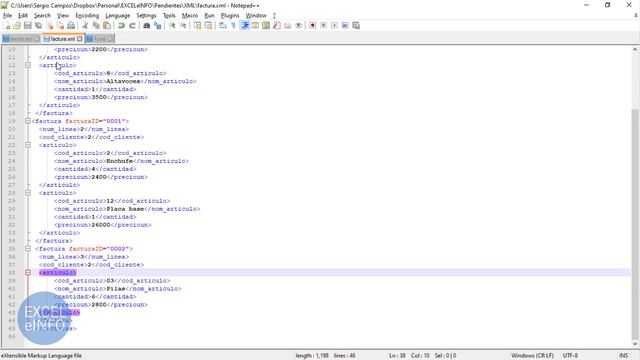Screen dimensions: 640x360
Task: Click the Save All toolbar icon
Action: coord(38,25)
